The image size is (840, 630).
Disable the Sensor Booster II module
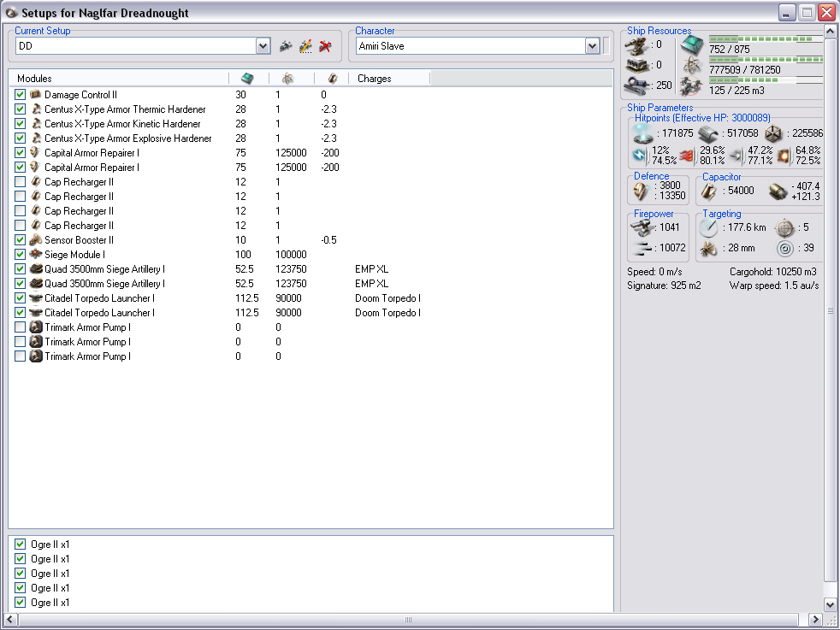(x=21, y=240)
